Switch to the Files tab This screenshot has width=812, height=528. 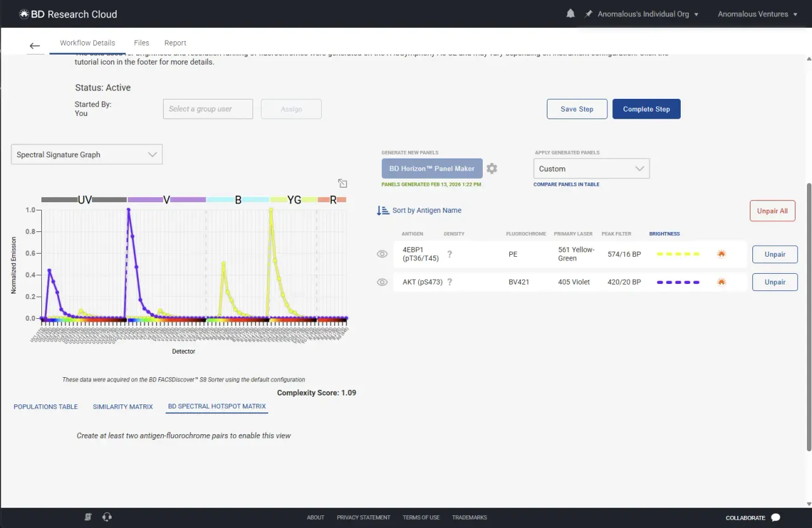pos(141,43)
